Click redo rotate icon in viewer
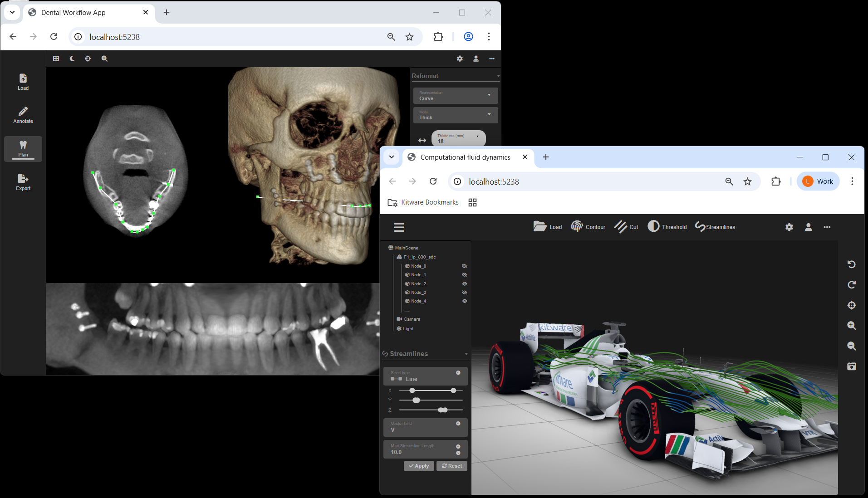This screenshot has height=498, width=868. [x=852, y=285]
